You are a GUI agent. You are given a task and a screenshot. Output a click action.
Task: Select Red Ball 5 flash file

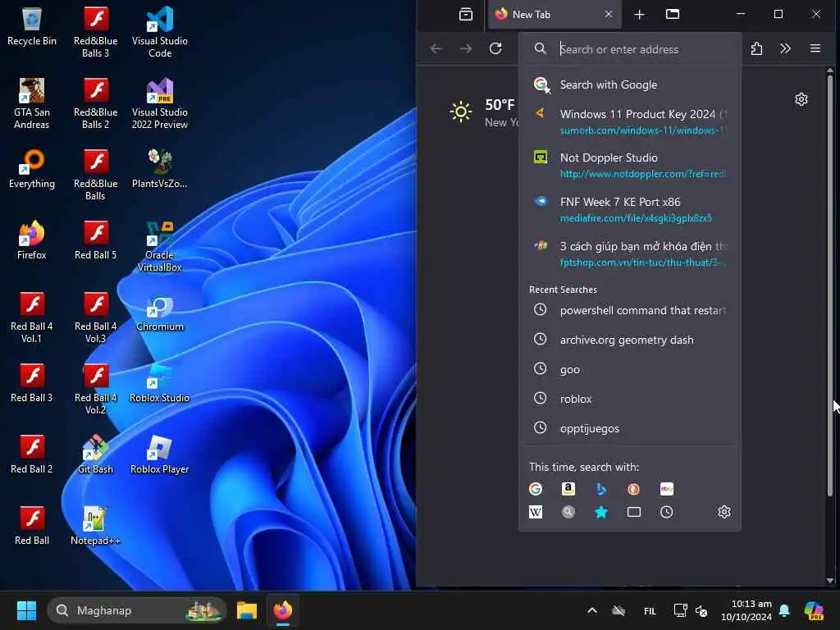95,240
